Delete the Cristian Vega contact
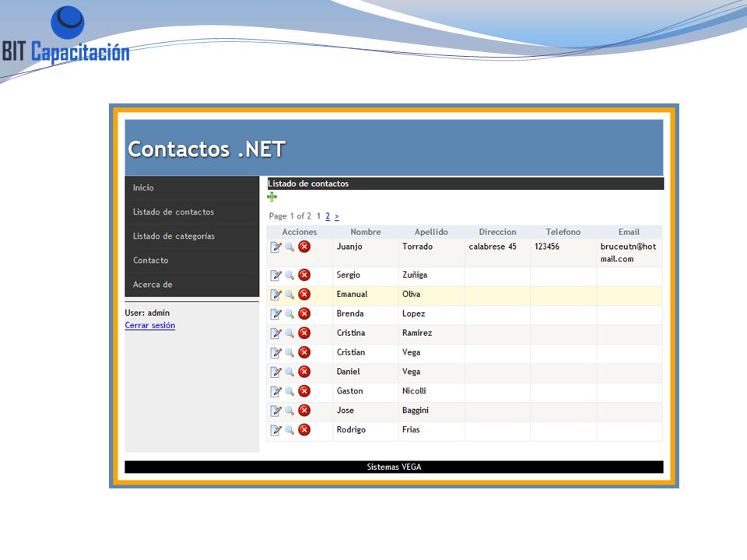 (304, 352)
